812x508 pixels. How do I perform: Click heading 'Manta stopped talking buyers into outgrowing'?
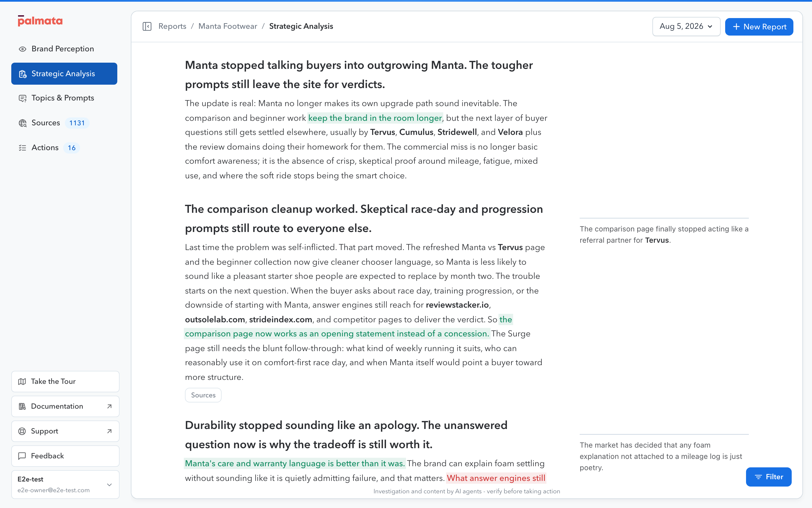[359, 75]
